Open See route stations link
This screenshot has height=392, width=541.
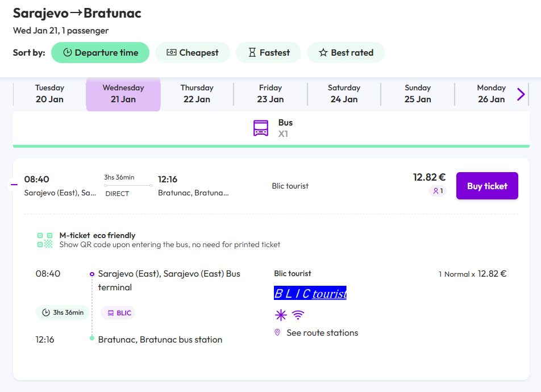322,333
